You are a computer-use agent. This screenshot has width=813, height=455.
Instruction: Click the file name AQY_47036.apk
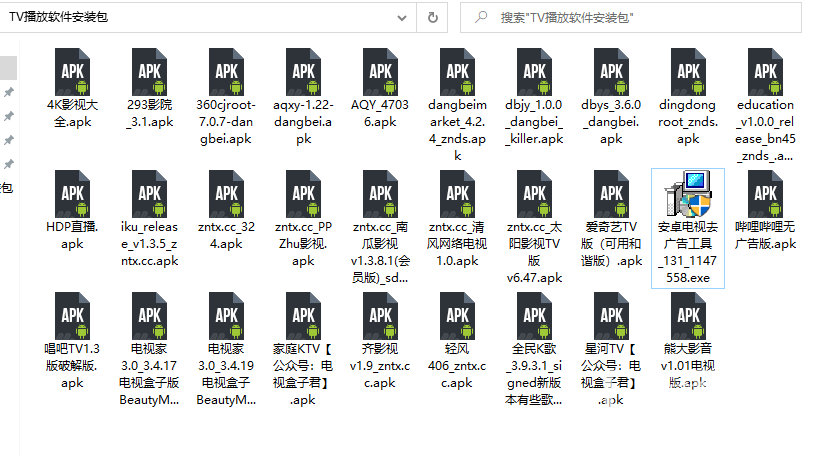[380, 113]
